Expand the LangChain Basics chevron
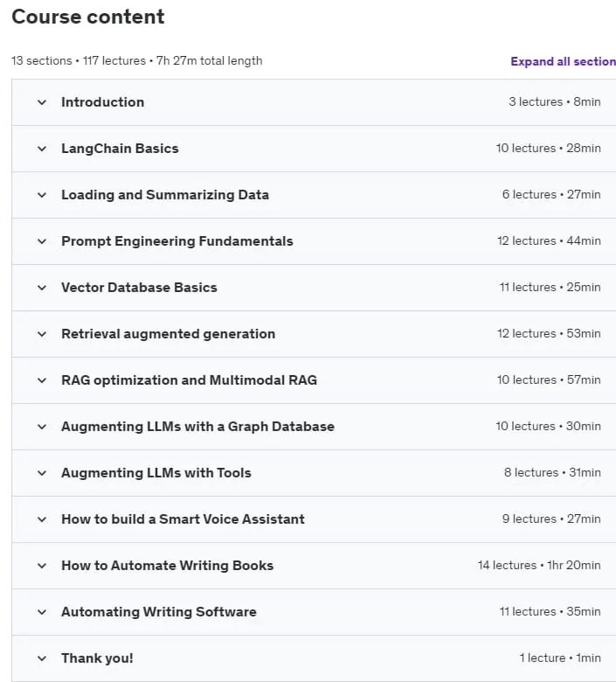Screen dimensions: 616x682 coord(42,149)
